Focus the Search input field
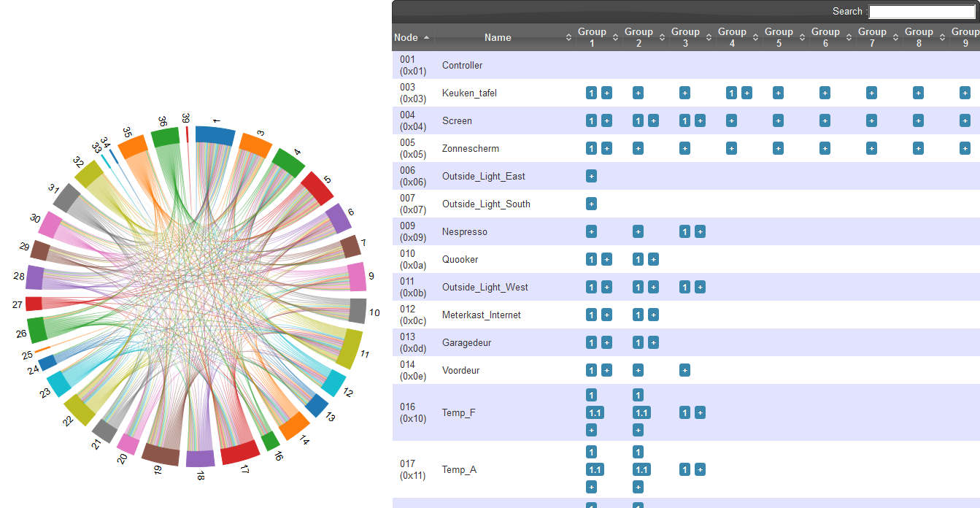 (922, 12)
